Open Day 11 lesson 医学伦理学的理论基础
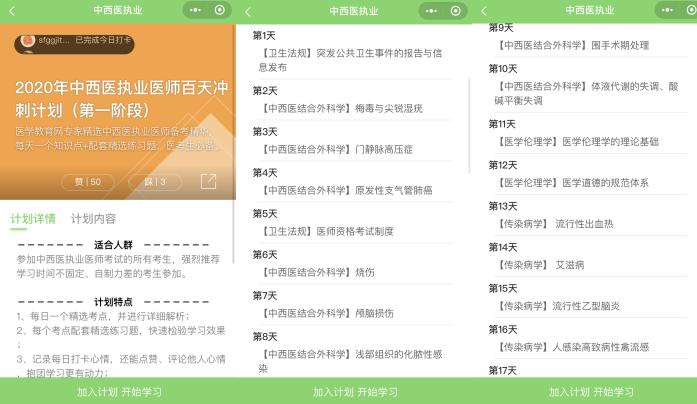697x404 pixels. 577,141
